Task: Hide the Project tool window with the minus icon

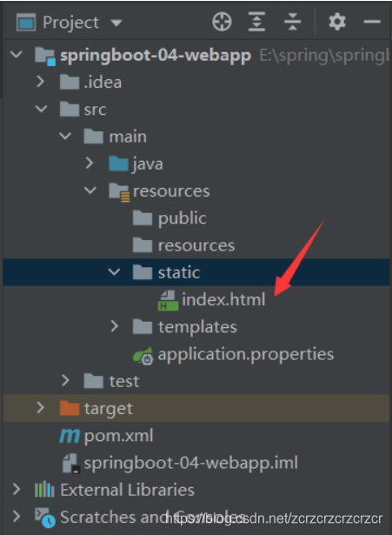Action: pyautogui.click(x=372, y=22)
